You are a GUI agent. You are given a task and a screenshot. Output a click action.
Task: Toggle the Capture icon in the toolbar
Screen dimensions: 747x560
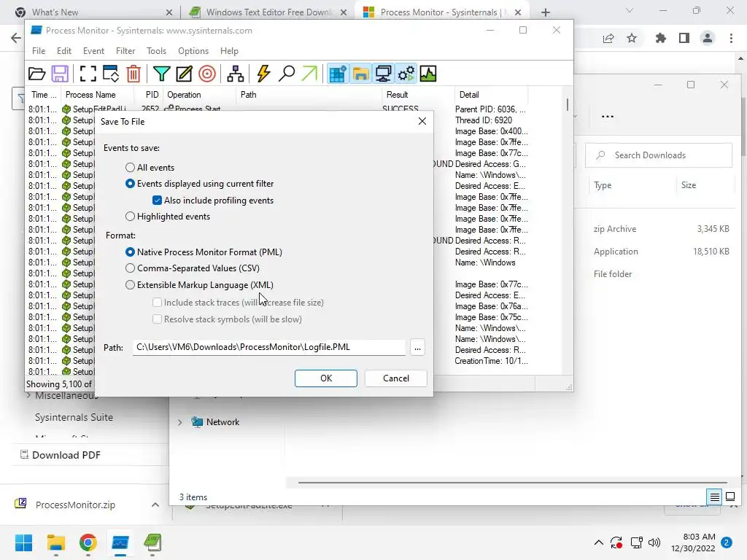[x=88, y=74]
